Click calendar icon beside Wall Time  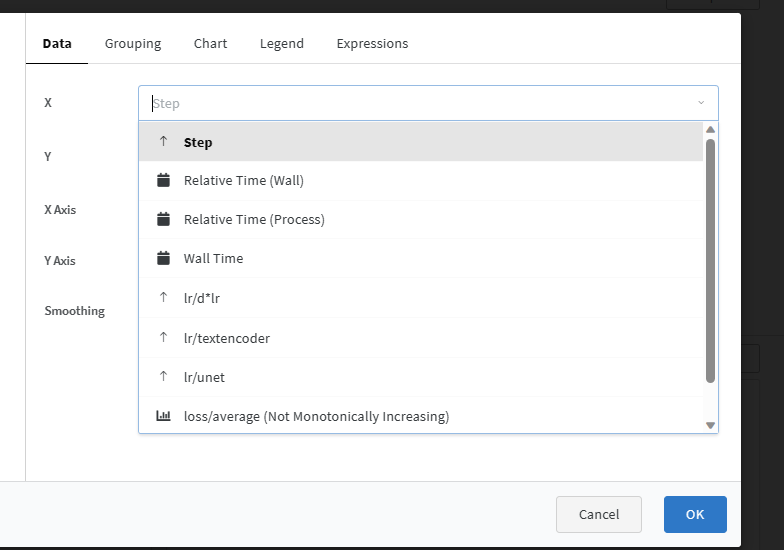[163, 258]
